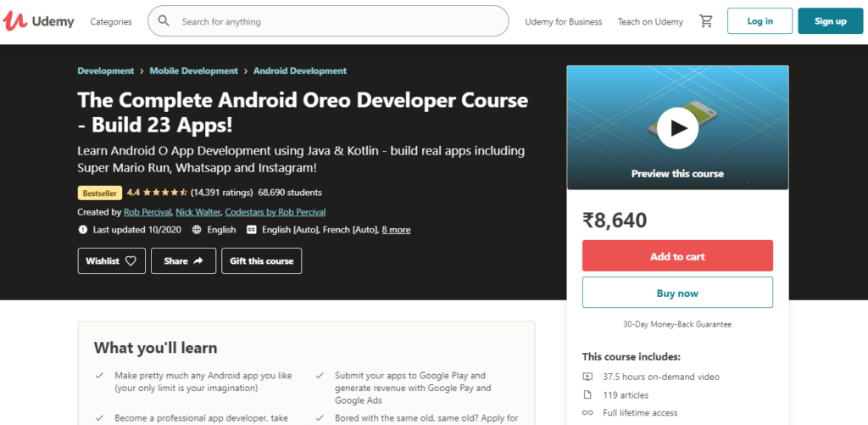868x425 pixels.
Task: Click the search magnifier icon
Action: (164, 21)
